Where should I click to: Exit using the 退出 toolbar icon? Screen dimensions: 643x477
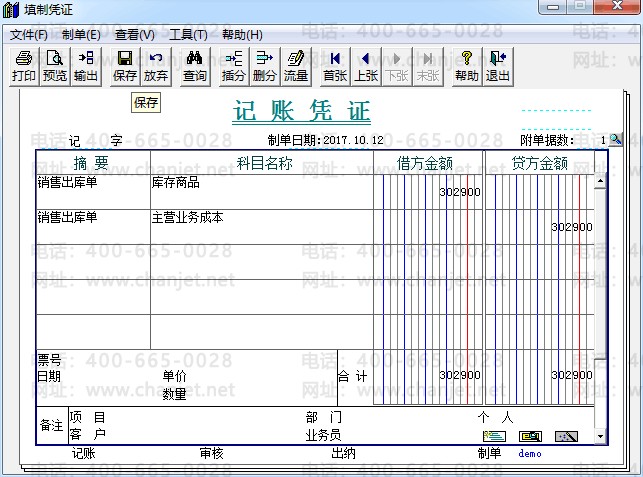pos(497,66)
